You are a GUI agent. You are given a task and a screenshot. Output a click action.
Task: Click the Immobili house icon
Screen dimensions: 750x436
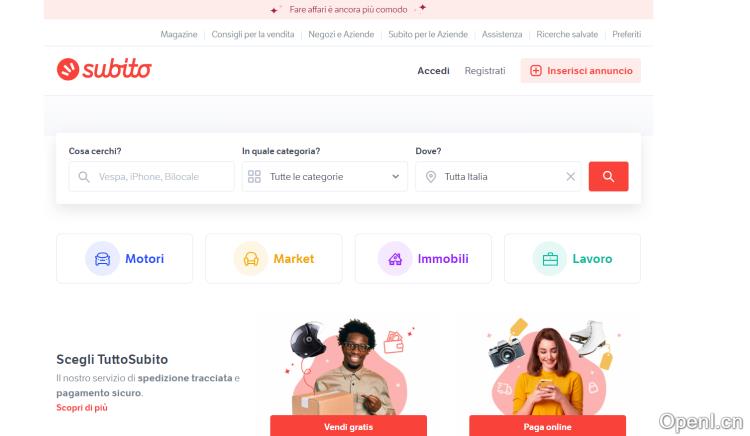[x=395, y=259]
